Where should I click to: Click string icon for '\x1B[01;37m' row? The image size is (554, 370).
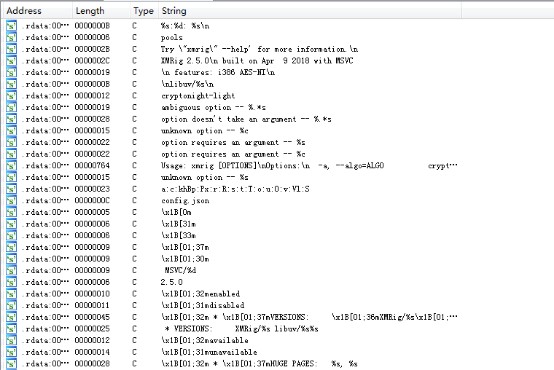(11, 247)
